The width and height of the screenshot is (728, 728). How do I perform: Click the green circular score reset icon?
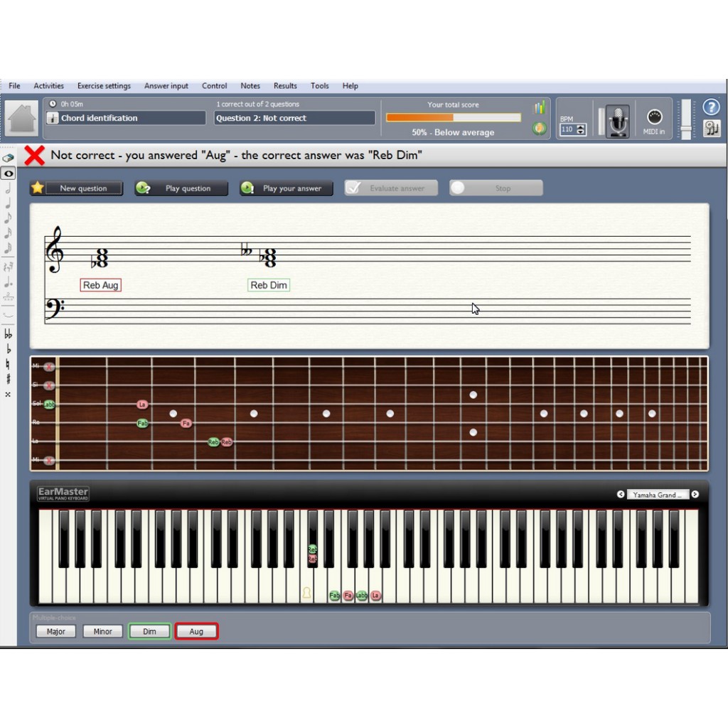tap(539, 128)
